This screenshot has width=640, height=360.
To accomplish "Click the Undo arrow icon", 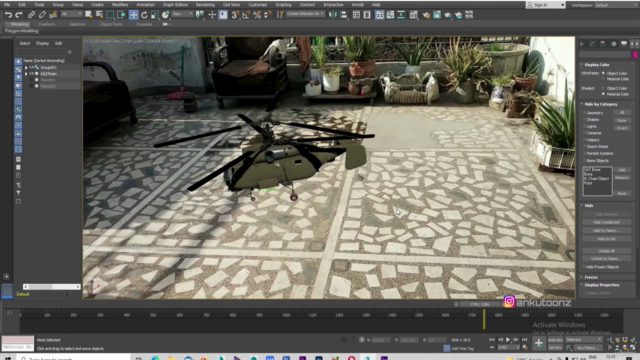I will tap(8, 15).
